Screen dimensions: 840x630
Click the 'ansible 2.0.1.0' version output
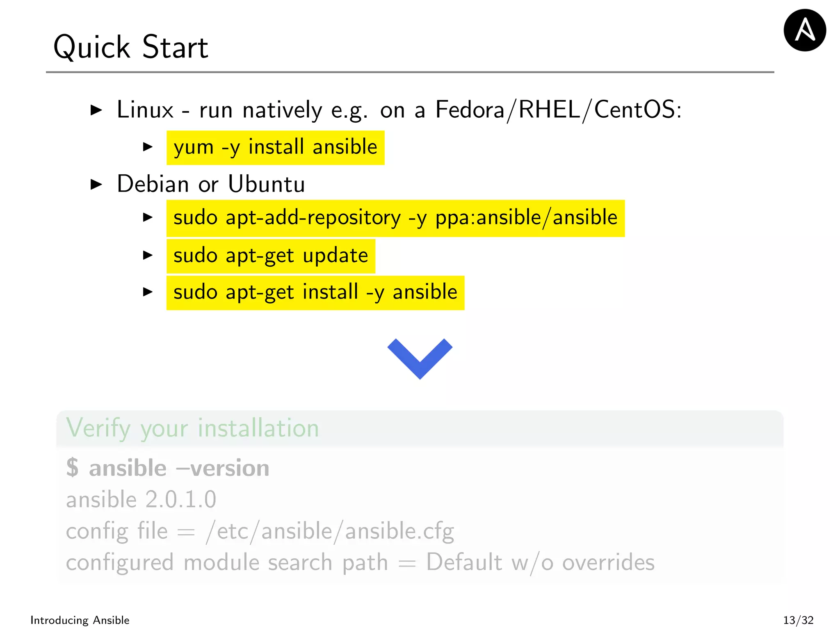click(141, 500)
